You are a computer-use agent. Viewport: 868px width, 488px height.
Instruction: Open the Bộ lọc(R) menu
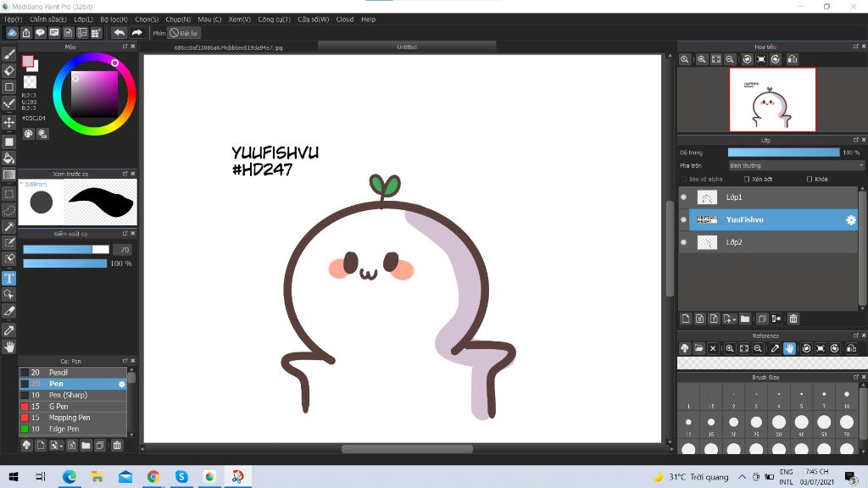(x=114, y=19)
